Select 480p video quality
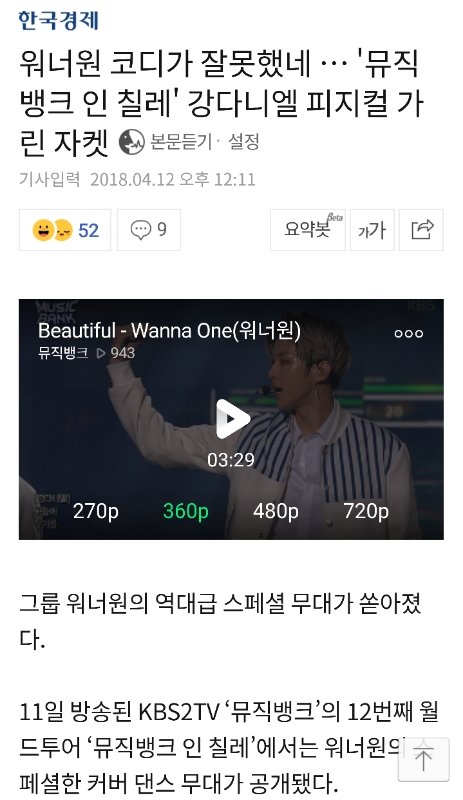Image resolution: width=463 pixels, height=800 pixels. tap(276, 511)
